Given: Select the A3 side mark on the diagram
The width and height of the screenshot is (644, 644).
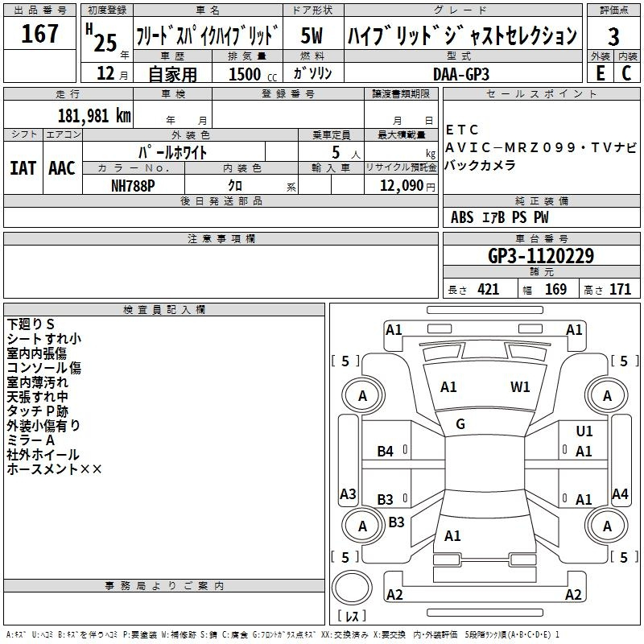Looking at the screenshot, I should (x=348, y=494).
